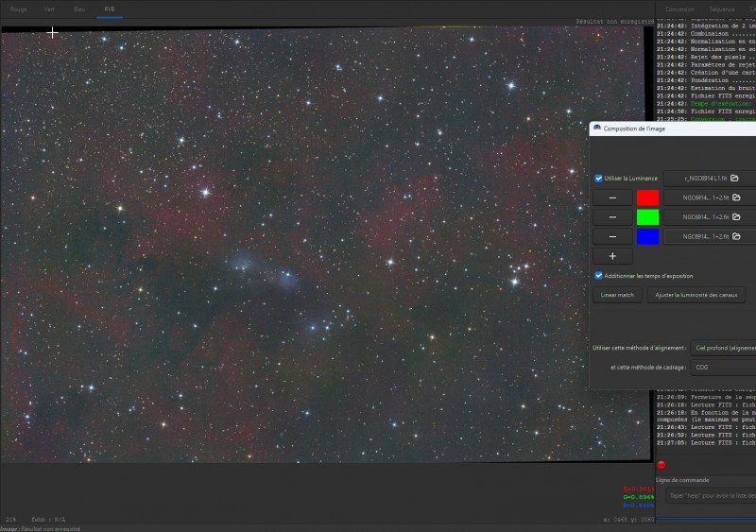Click the 21% zoom level indicator
This screenshot has width=756, height=532.
pyautogui.click(x=10, y=520)
